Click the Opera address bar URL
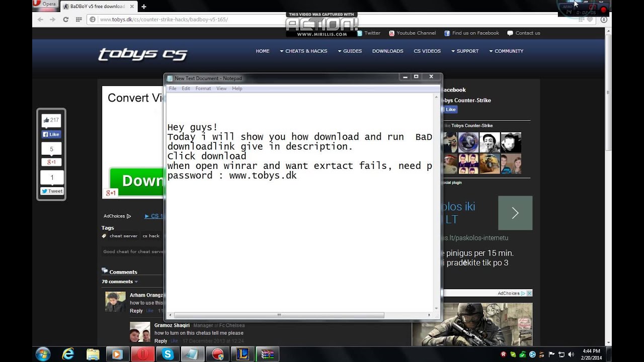The image size is (644, 362). pyautogui.click(x=164, y=20)
